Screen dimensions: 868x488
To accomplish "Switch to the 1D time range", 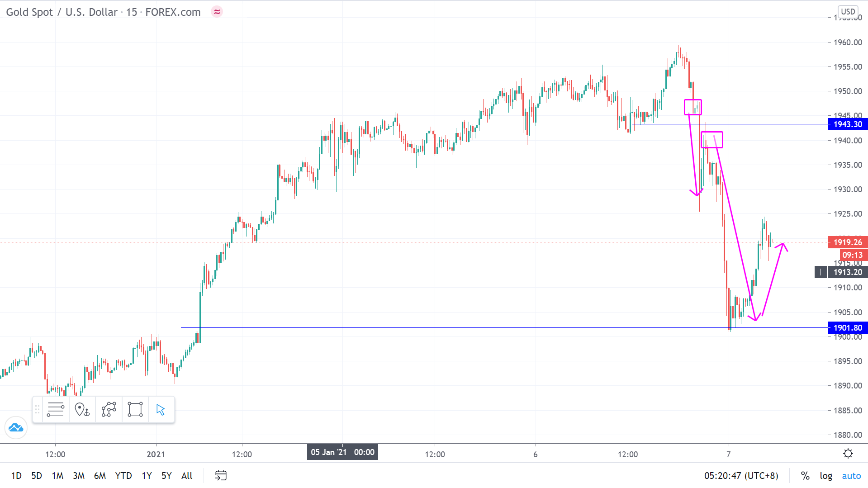I will point(16,475).
